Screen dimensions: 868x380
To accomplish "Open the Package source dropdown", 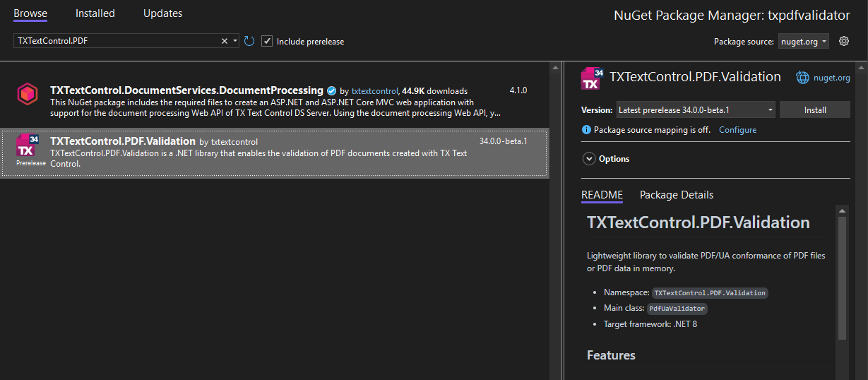I will pyautogui.click(x=804, y=42).
